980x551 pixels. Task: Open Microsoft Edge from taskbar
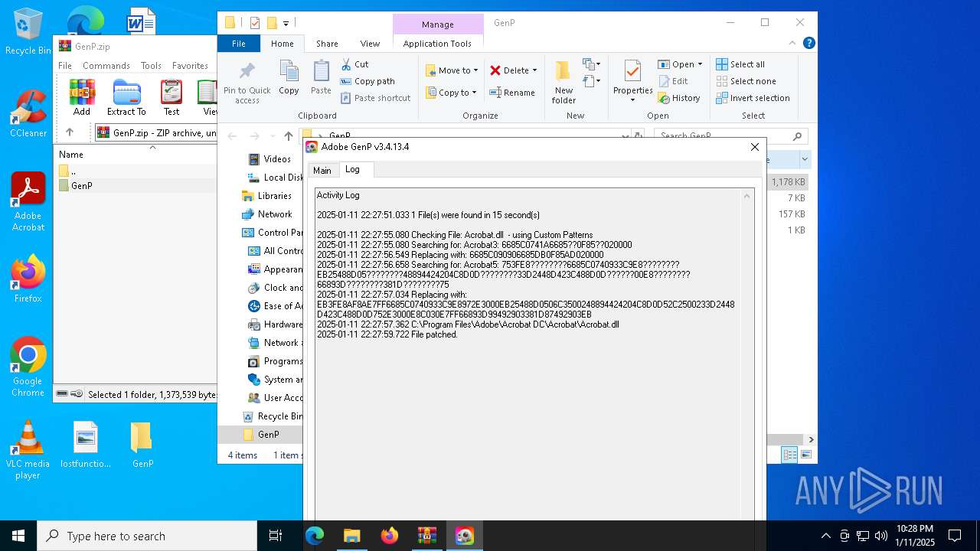pyautogui.click(x=315, y=536)
